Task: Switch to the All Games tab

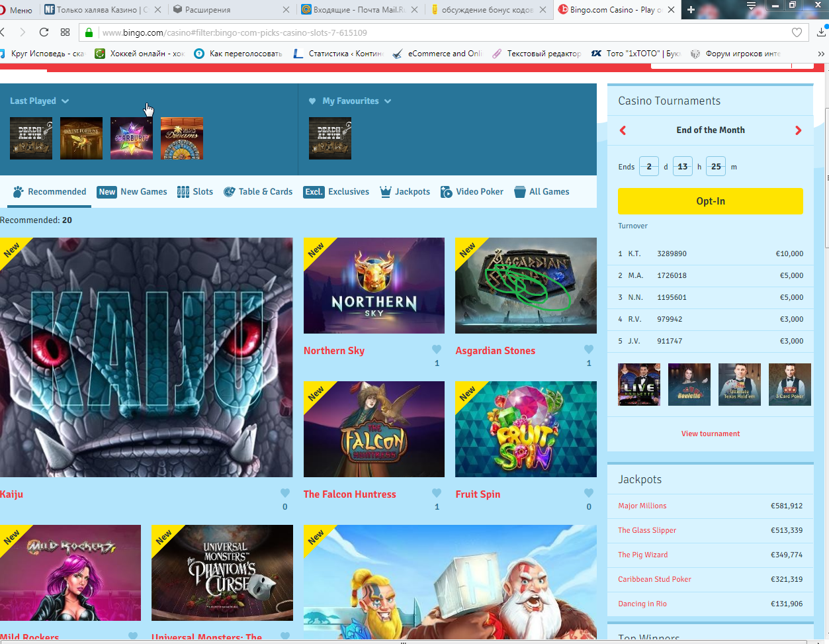Action: 542,192
